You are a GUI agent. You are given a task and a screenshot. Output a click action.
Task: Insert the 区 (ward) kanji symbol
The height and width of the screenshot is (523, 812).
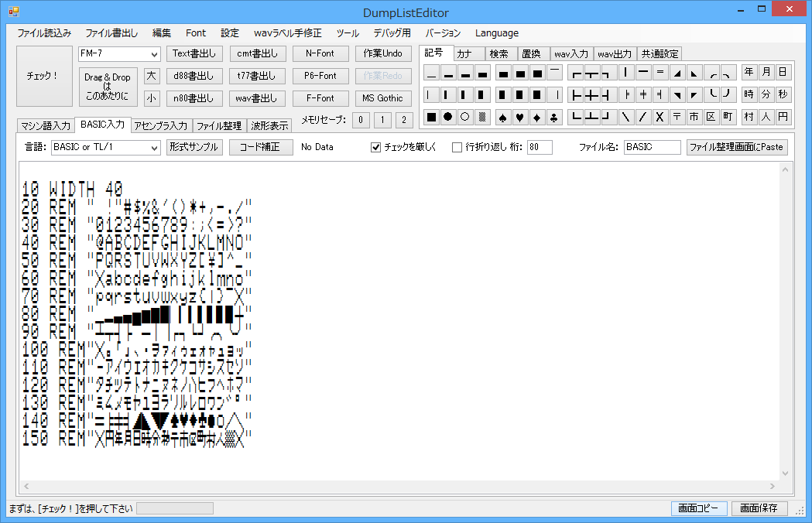(711, 117)
